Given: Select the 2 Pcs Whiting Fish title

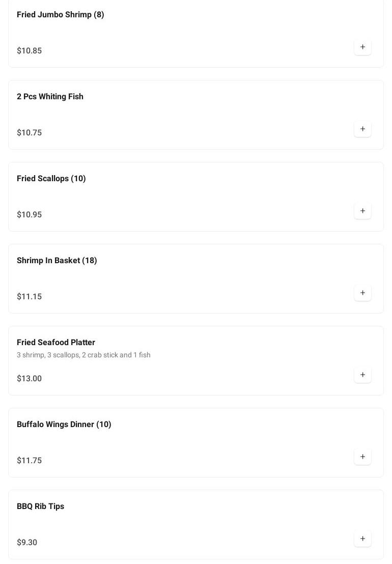Looking at the screenshot, I should click(50, 97).
